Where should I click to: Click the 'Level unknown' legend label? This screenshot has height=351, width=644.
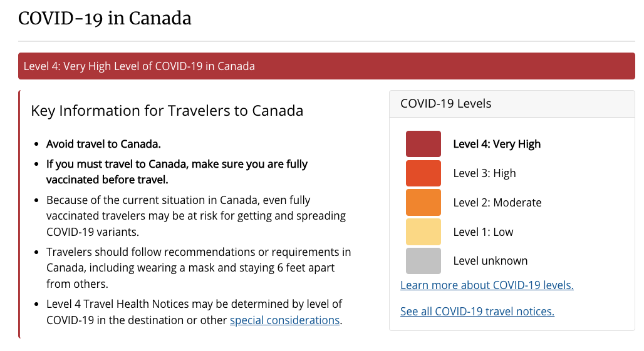pyautogui.click(x=490, y=261)
